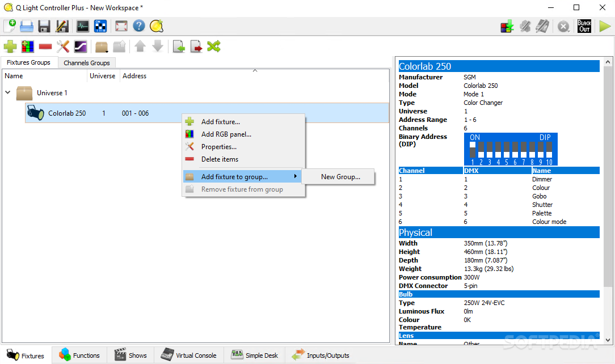
Task: Select the Colorlab 250 fixture row
Action: [207, 113]
